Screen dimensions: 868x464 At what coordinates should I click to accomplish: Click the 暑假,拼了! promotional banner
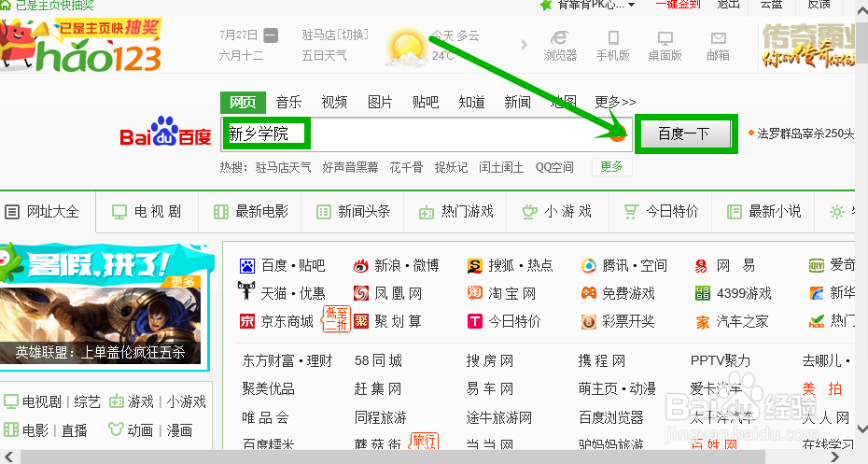105,263
